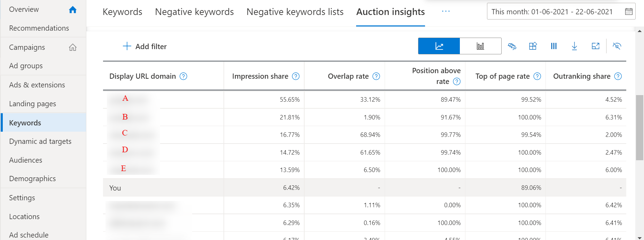Open Ads & extensions in sidebar
644x240 pixels.
click(x=37, y=85)
